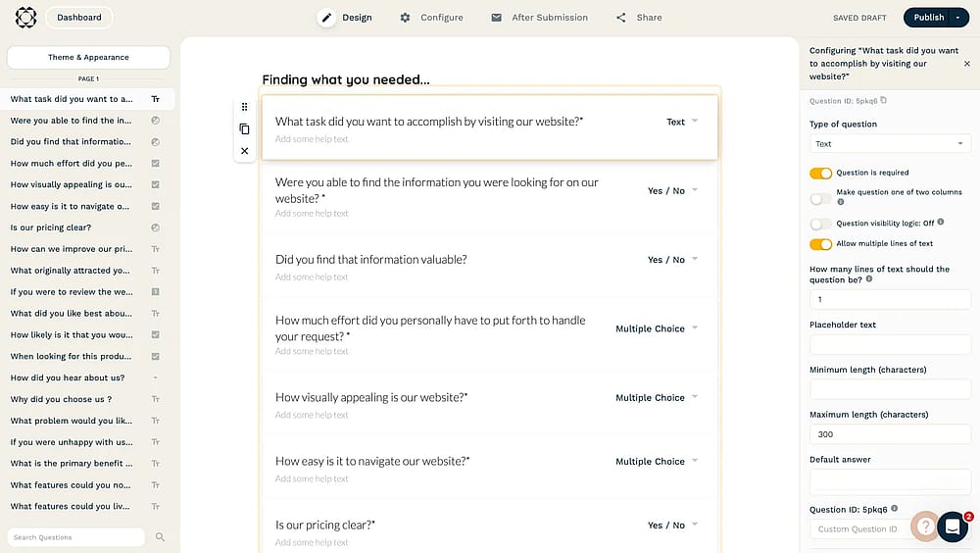Click the Minimum length (characters) field

click(890, 389)
